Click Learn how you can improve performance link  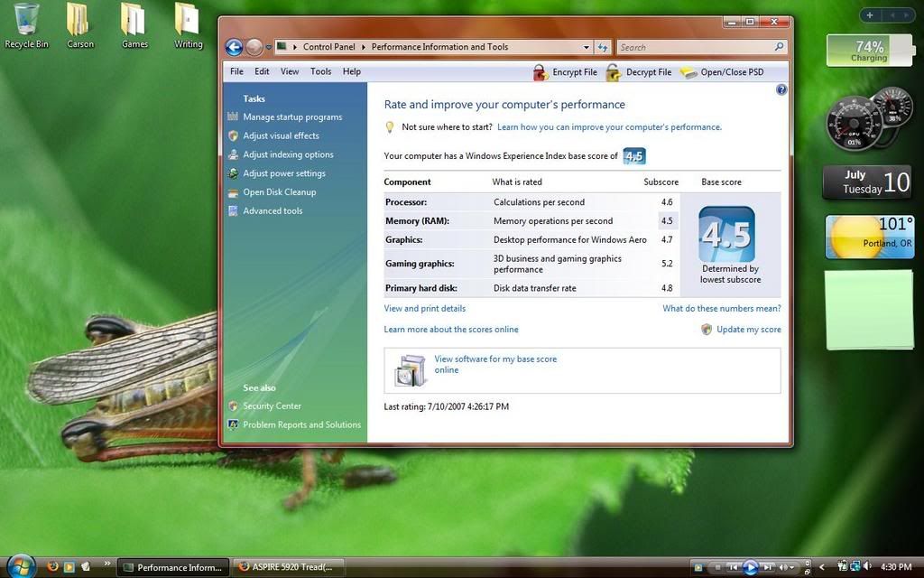(x=609, y=126)
